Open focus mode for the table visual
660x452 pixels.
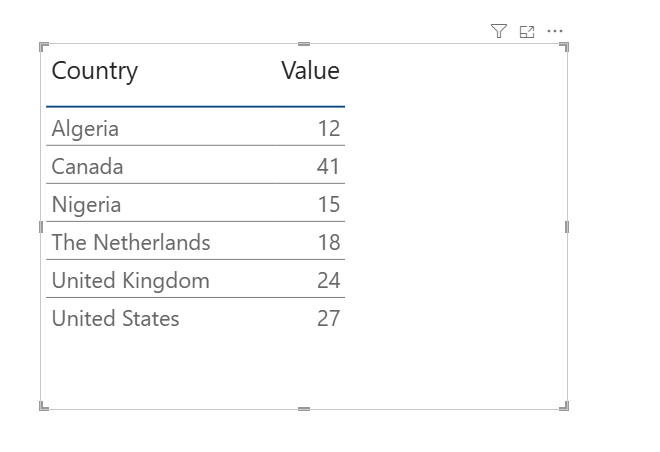(x=527, y=31)
